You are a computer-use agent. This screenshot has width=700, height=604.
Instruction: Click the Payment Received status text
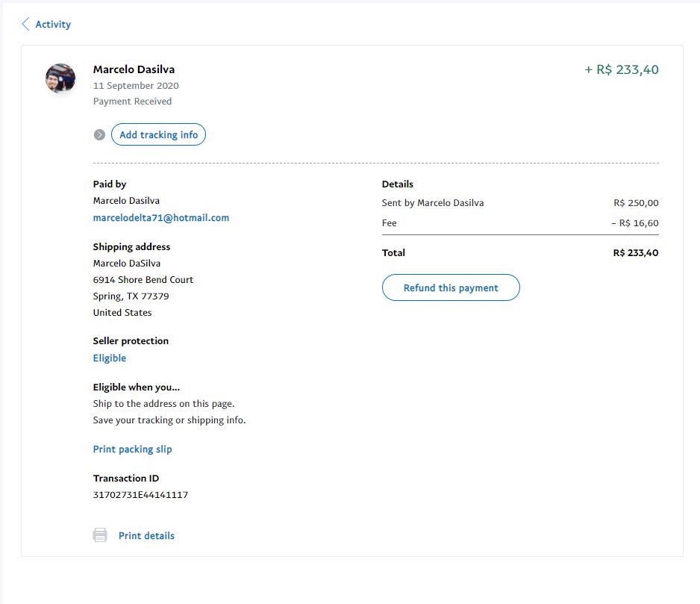click(x=132, y=102)
